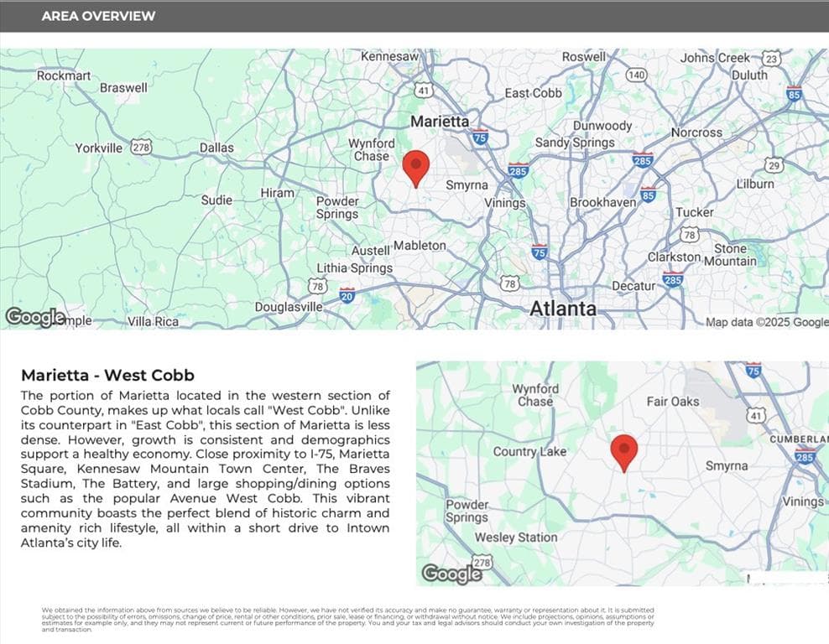Screen dimensions: 829x644
Task: Click the Route 278 shield on lower map
Action: coord(482,562)
